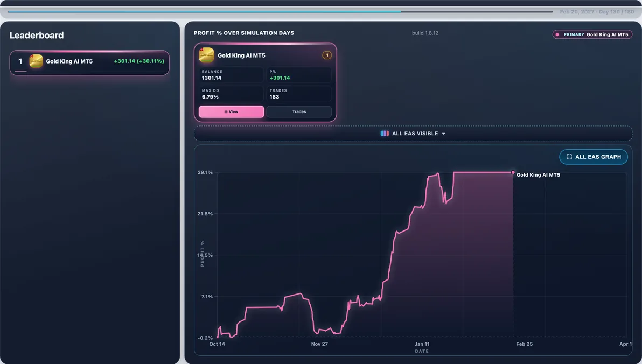Click the Nov 27 date axis label
The height and width of the screenshot is (364, 642).
pyautogui.click(x=319, y=344)
